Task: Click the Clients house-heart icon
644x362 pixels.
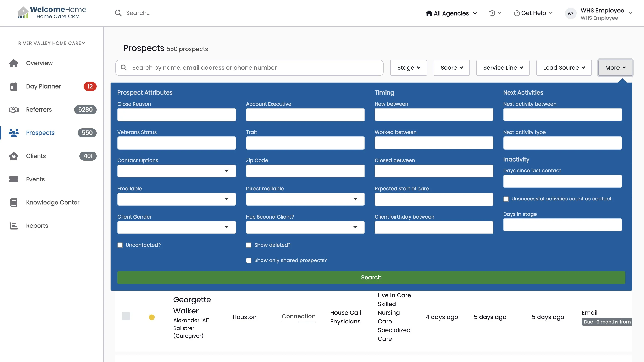Action: point(13,156)
